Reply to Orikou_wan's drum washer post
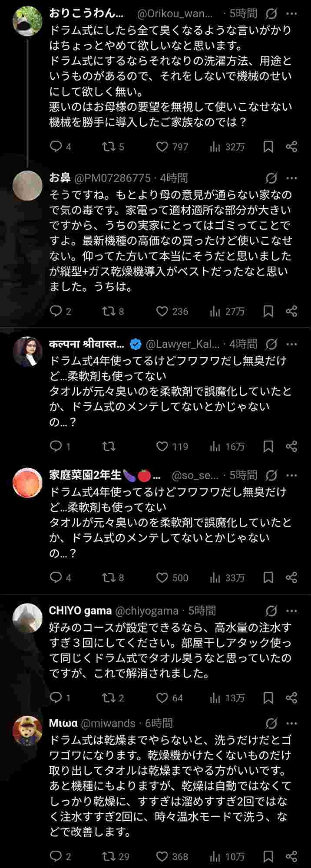Image resolution: width=311 pixels, height=868 pixels. point(56,147)
